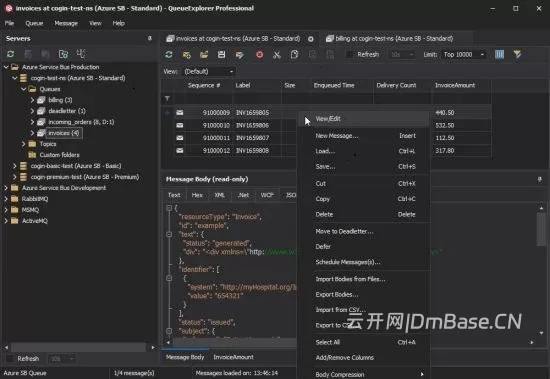Open the Limit Top 10000 dropdown
Screen dimensions: 550x379
[x=482, y=54]
